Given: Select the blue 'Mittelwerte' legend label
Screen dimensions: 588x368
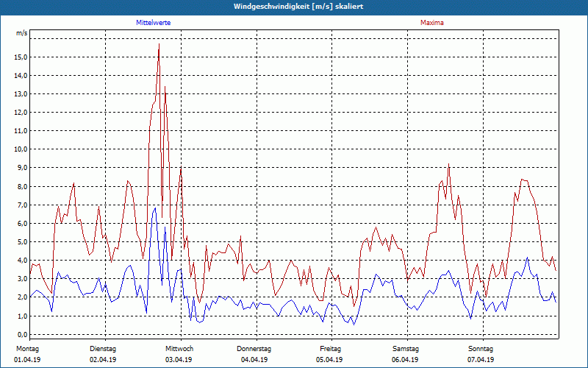Looking at the screenshot, I should [x=154, y=23].
